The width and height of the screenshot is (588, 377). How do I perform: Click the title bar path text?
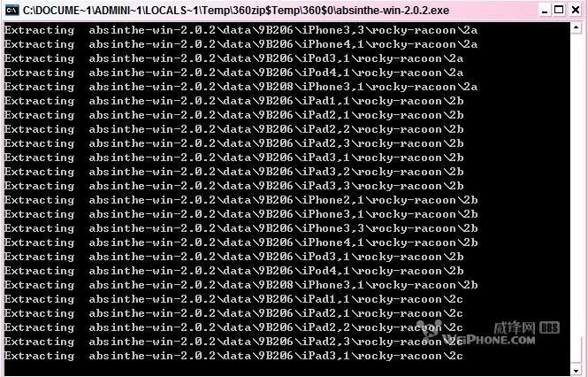pos(236,10)
